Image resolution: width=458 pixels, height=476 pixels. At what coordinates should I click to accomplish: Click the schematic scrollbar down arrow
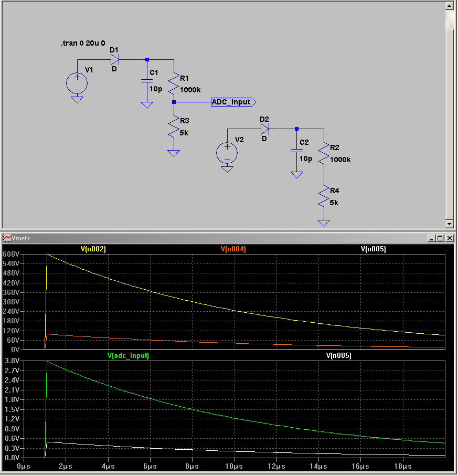(x=449, y=223)
